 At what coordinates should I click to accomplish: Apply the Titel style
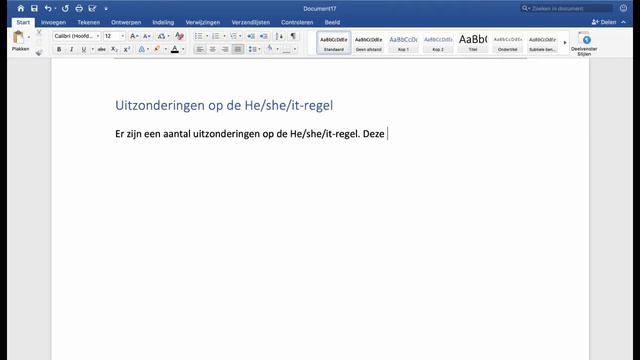tap(473, 43)
